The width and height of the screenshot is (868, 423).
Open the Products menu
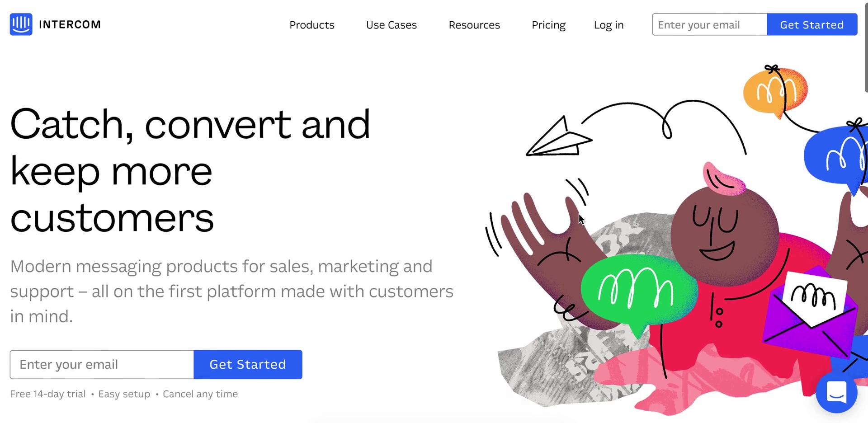[x=312, y=25]
